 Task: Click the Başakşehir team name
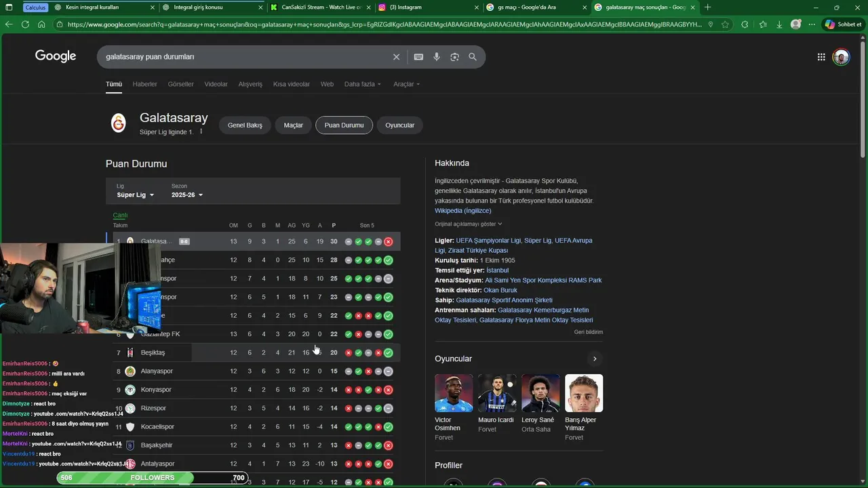pyautogui.click(x=157, y=445)
